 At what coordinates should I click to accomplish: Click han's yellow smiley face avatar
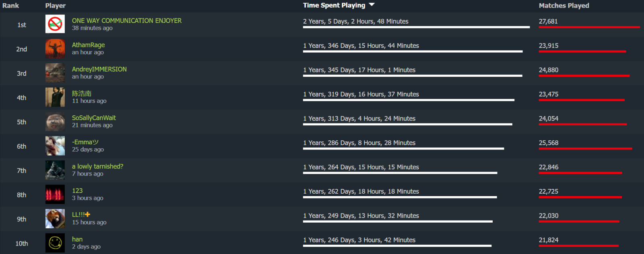(x=55, y=243)
